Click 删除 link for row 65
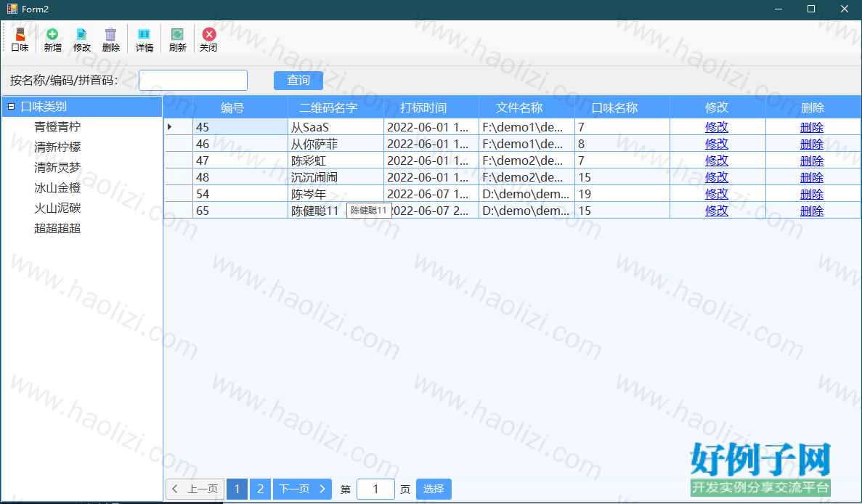 tap(811, 211)
